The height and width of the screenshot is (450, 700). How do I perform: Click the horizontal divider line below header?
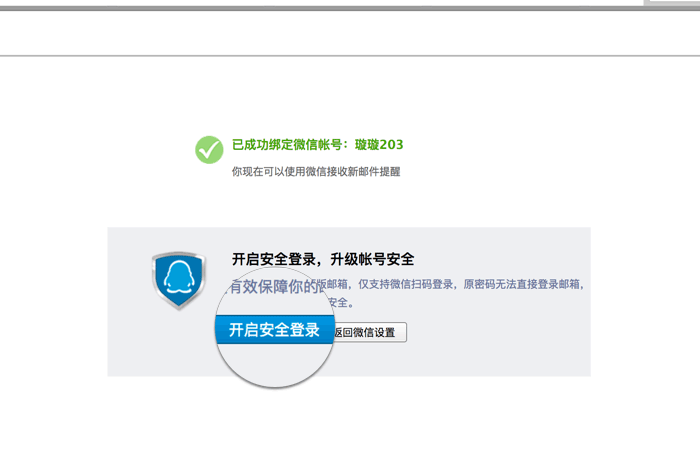tap(350, 56)
